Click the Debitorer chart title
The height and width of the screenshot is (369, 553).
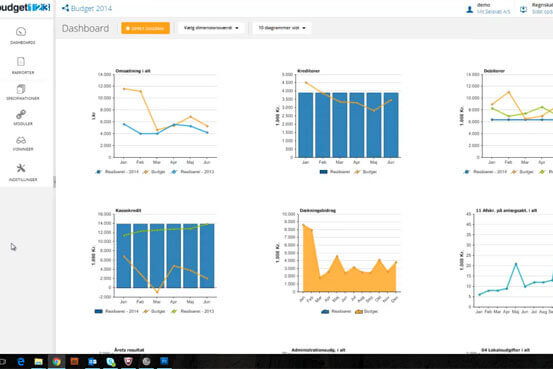[x=494, y=71]
